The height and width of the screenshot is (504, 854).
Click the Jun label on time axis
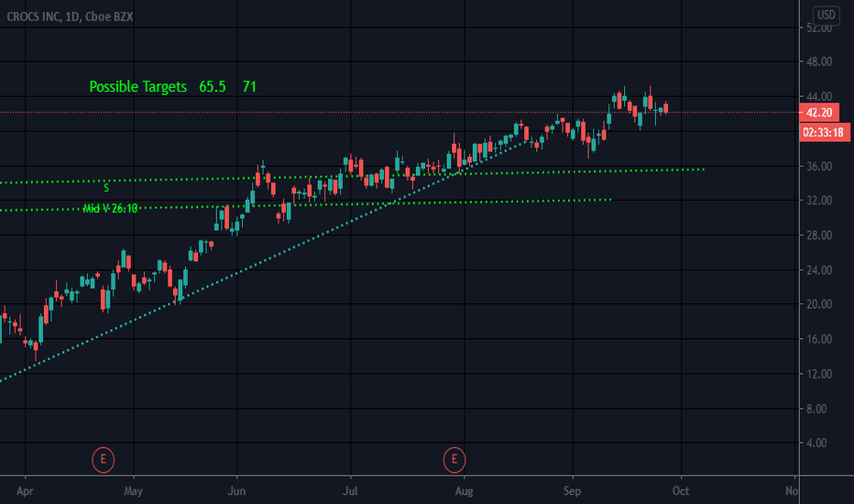coord(236,491)
